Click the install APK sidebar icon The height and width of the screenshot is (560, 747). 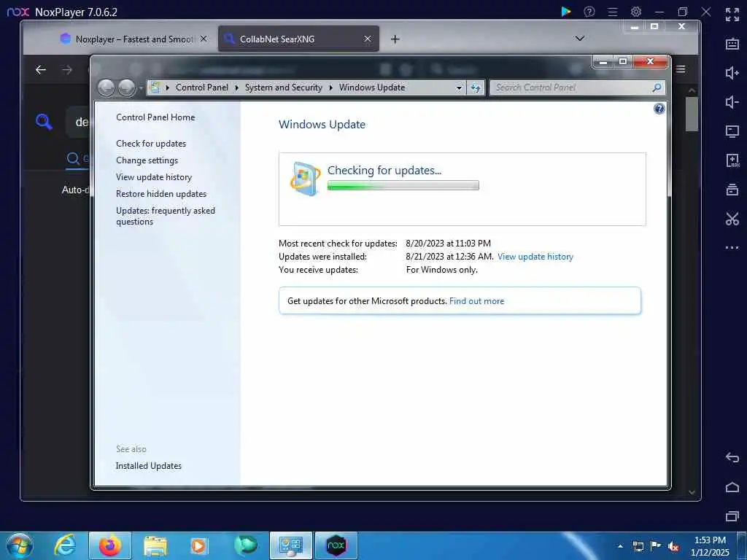(x=732, y=160)
